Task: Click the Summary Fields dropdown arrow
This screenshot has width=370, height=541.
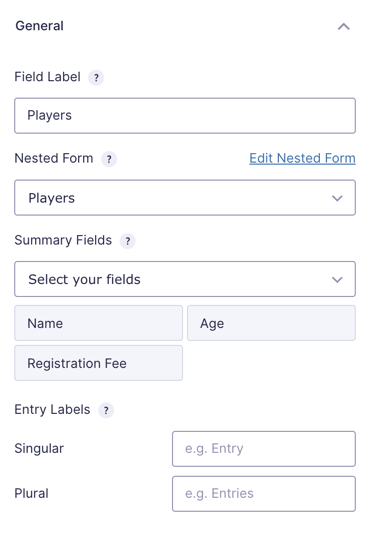Action: (337, 279)
